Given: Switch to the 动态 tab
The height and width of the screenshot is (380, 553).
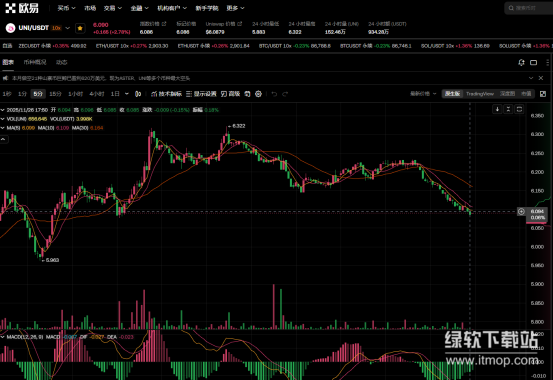Looking at the screenshot, I should pyautogui.click(x=61, y=62).
